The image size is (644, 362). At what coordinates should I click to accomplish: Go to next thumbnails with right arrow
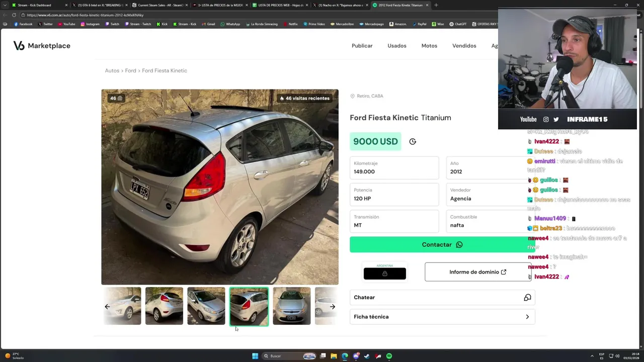[x=332, y=307]
